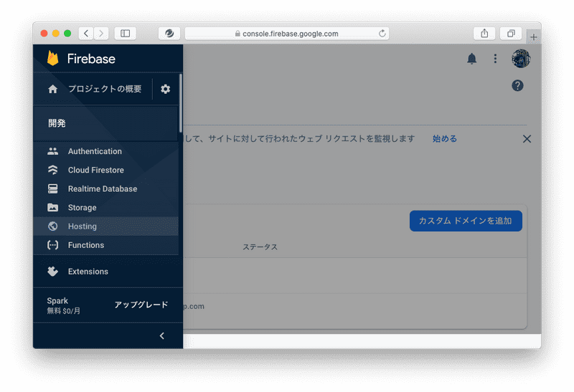Click the Firebase flame logo

52,59
